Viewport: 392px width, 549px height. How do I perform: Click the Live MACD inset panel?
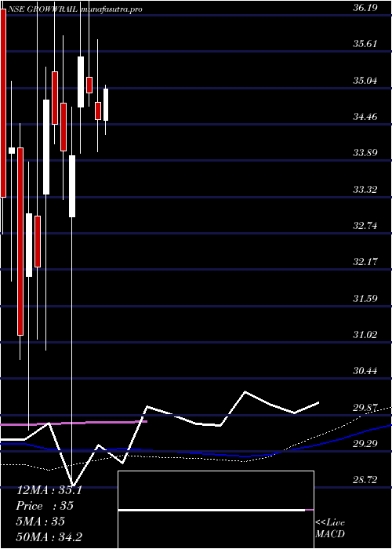[216, 510]
